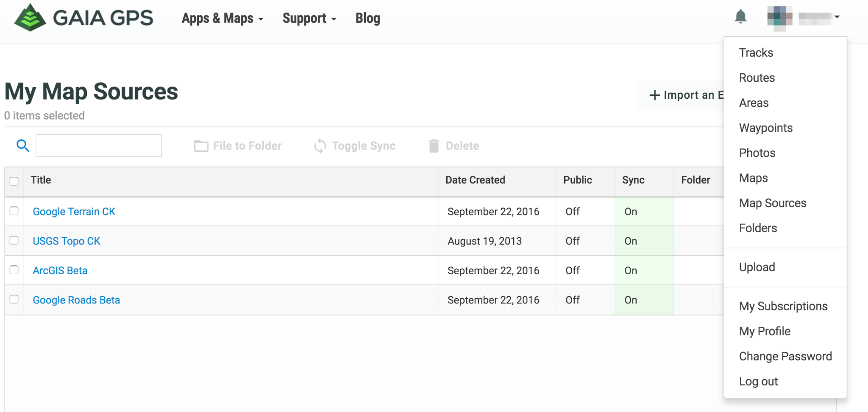The image size is (868, 412).
Task: Choose Tracks from account menu
Action: (756, 53)
